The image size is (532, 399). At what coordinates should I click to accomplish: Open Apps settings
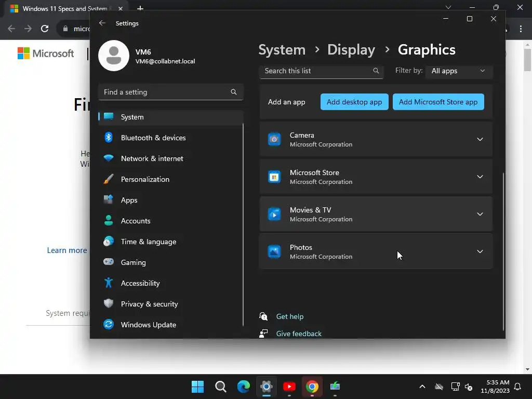click(x=170, y=200)
